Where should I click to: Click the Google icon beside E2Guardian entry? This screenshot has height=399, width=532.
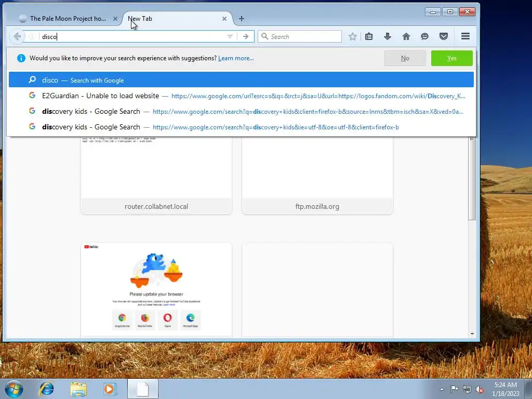[x=32, y=96]
